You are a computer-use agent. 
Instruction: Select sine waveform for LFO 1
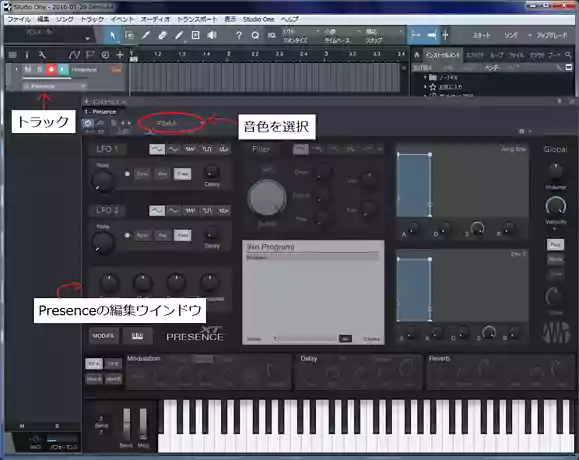[x=157, y=149]
